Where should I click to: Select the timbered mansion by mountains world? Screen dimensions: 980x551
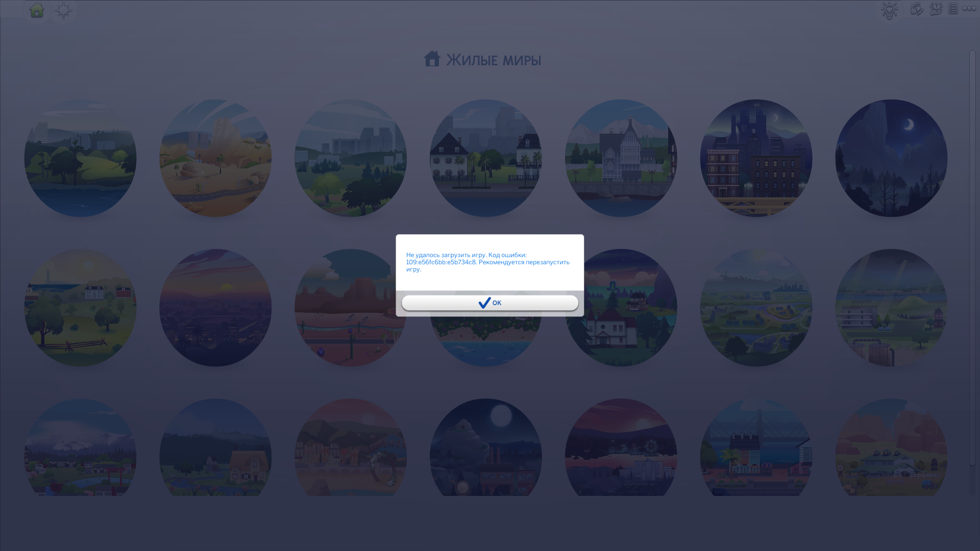(621, 158)
